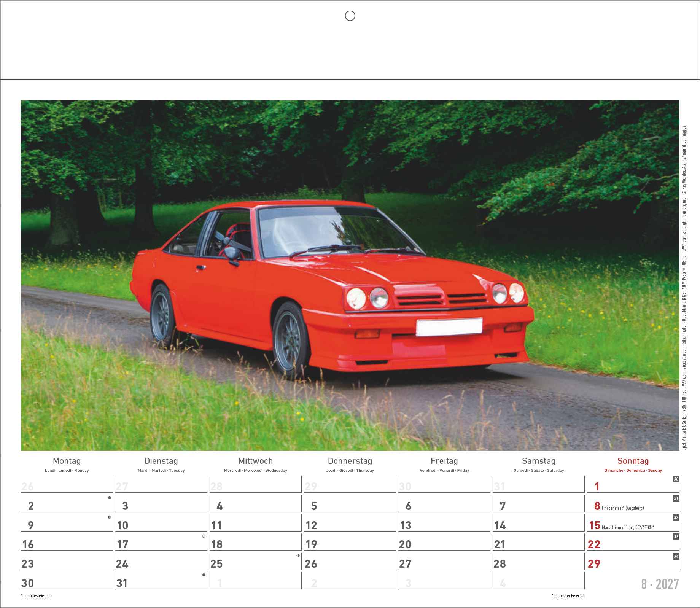Click the red Sonntag column header
The image size is (700, 608).
click(x=633, y=461)
